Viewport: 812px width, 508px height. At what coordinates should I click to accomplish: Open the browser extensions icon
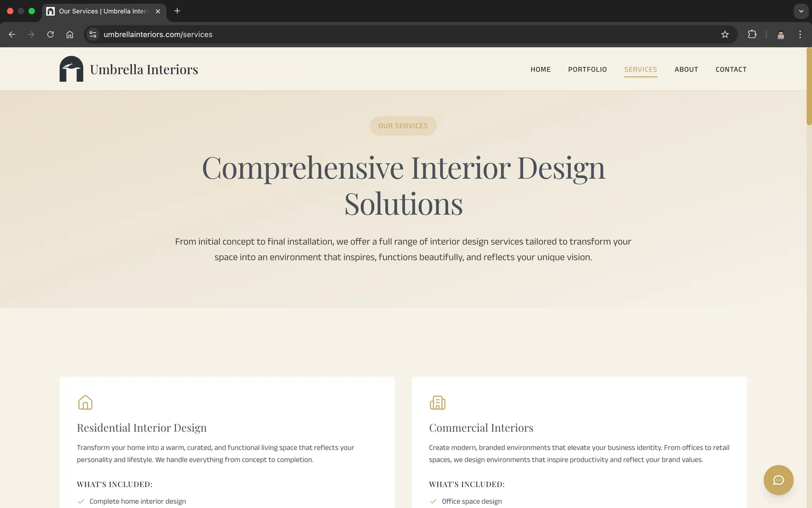click(752, 34)
